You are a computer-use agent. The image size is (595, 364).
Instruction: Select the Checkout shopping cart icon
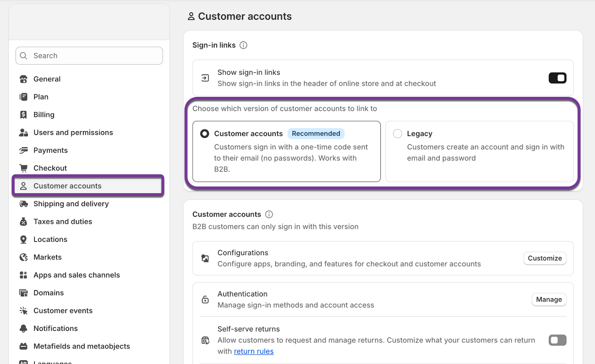click(x=23, y=168)
